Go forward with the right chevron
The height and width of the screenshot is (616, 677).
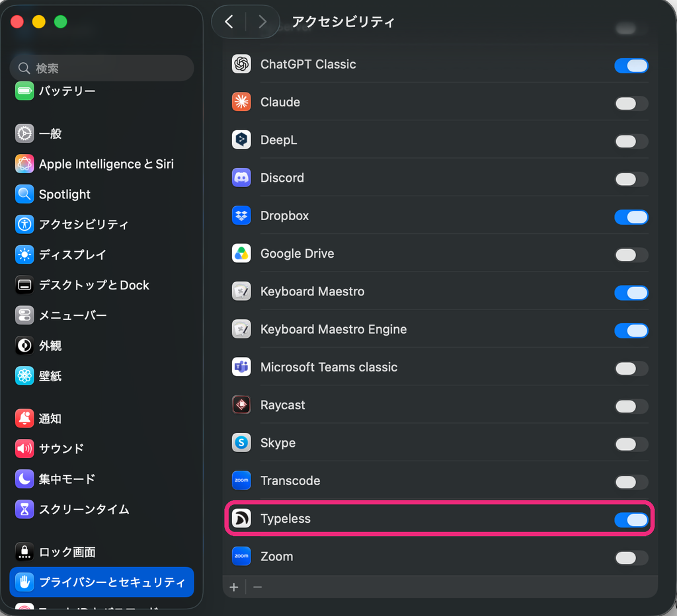262,22
